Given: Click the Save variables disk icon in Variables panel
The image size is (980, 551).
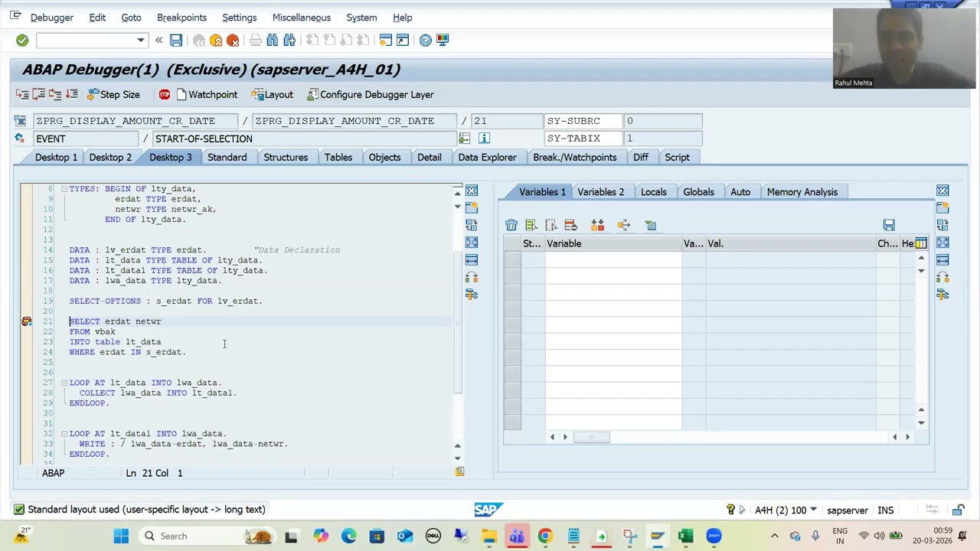Looking at the screenshot, I should (x=889, y=225).
